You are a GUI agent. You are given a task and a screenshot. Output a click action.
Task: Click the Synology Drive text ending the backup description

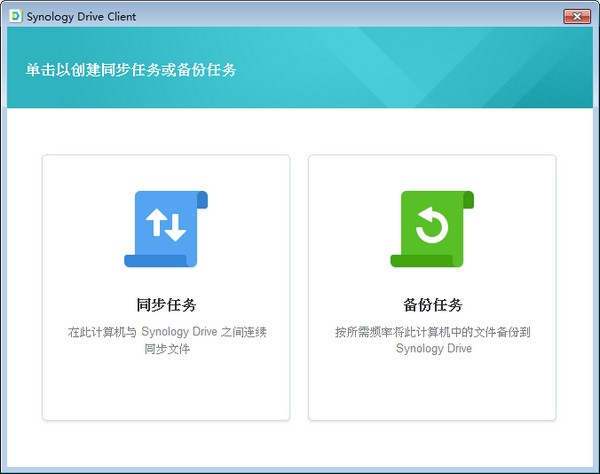(x=432, y=349)
